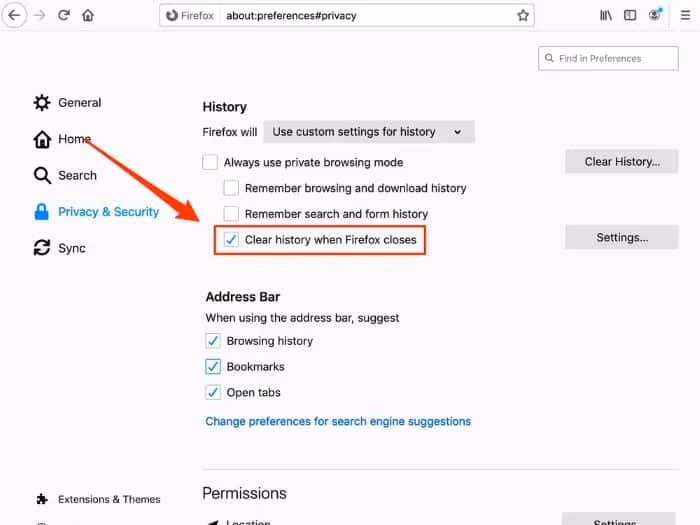
Task: Click the browser back arrow button
Action: pos(14,16)
